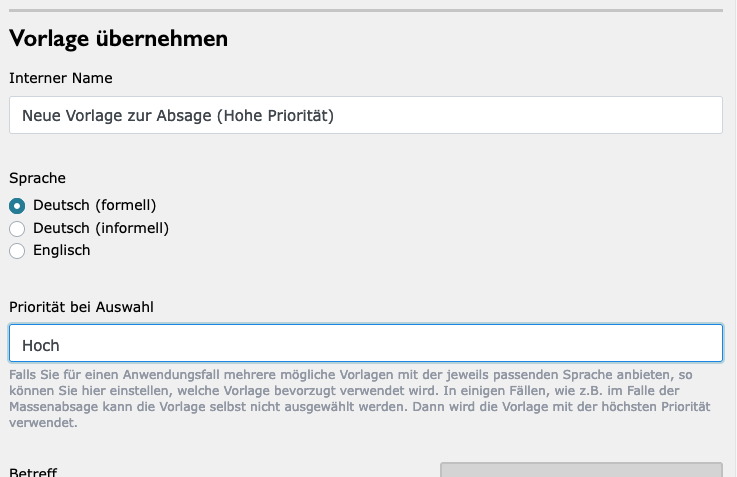The width and height of the screenshot is (737, 477).
Task: Focus the "Interner Name" text field
Action: [x=365, y=115]
